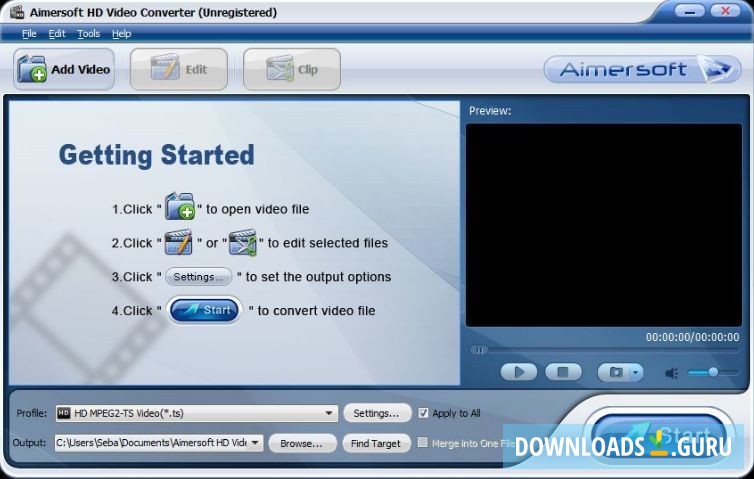The image size is (754, 479).
Task: Open the Edit menu in menu bar
Action: click(x=57, y=34)
